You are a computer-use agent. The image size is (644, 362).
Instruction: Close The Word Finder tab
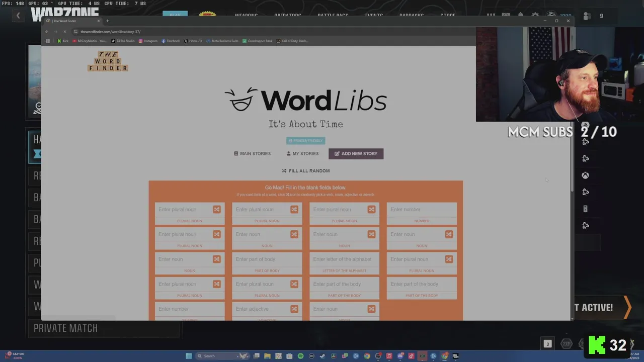point(99,21)
